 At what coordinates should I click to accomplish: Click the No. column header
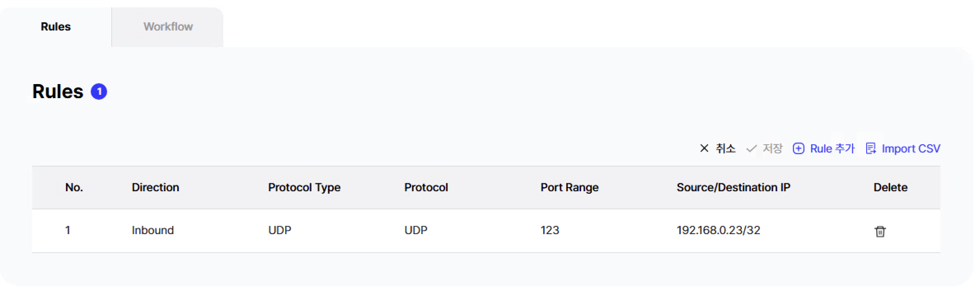pos(74,188)
